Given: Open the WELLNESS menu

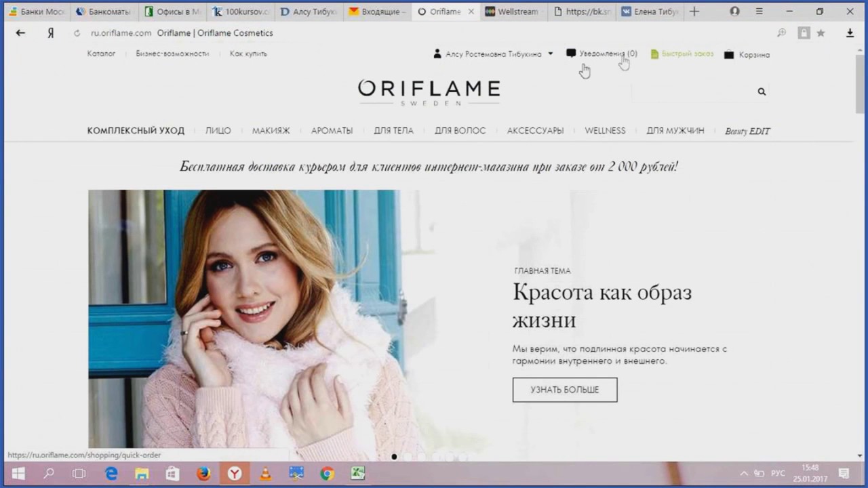Looking at the screenshot, I should (x=606, y=131).
